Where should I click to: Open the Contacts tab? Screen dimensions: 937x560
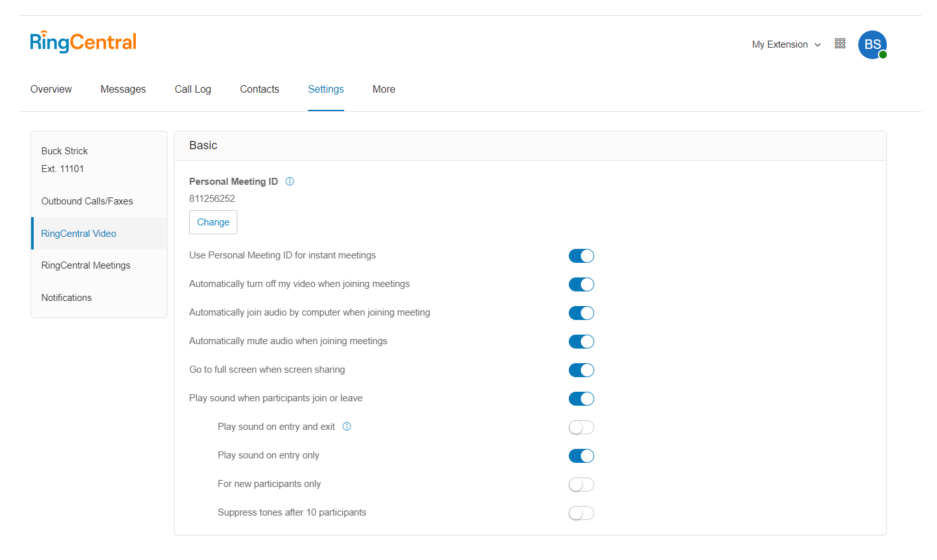coord(260,90)
